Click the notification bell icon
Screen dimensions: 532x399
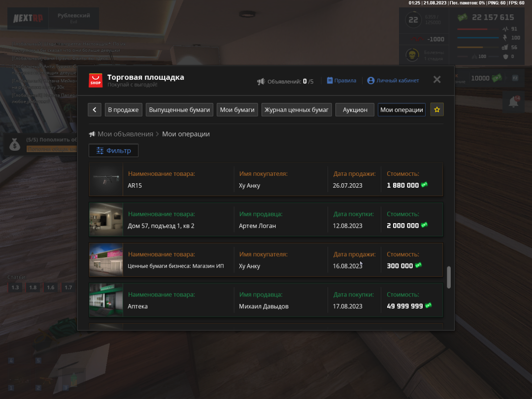click(513, 102)
